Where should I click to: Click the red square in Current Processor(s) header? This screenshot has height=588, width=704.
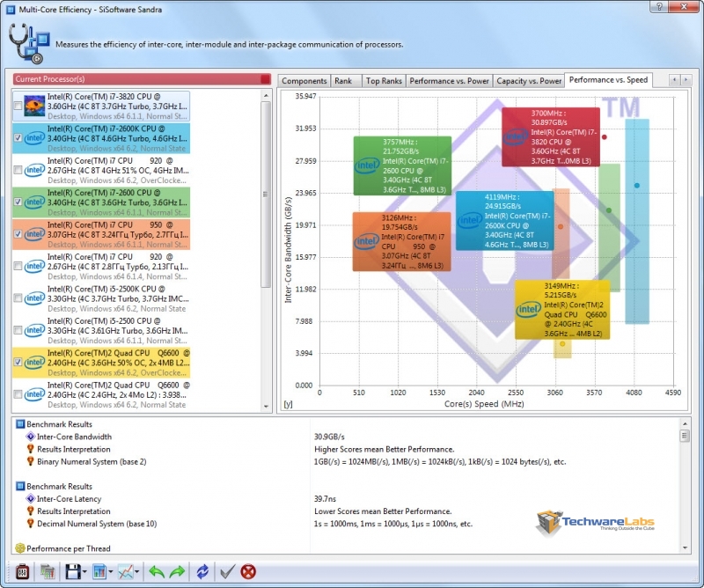(266, 79)
